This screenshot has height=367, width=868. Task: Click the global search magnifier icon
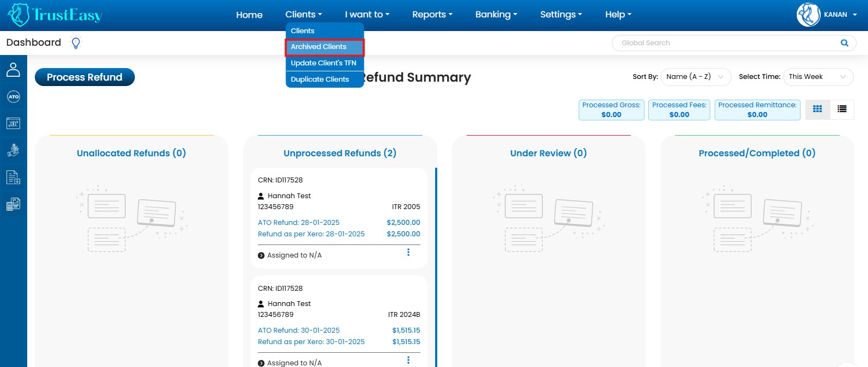point(844,43)
